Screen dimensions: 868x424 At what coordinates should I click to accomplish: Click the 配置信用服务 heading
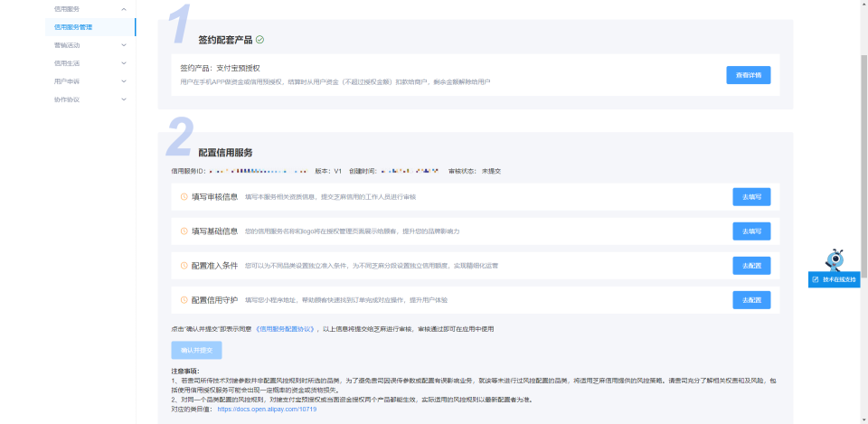pos(225,153)
